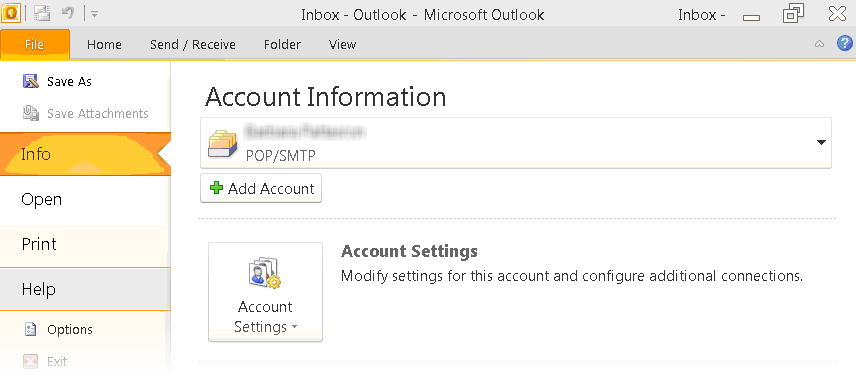Select the Info section
Image resolution: width=856 pixels, height=376 pixels.
(85, 154)
